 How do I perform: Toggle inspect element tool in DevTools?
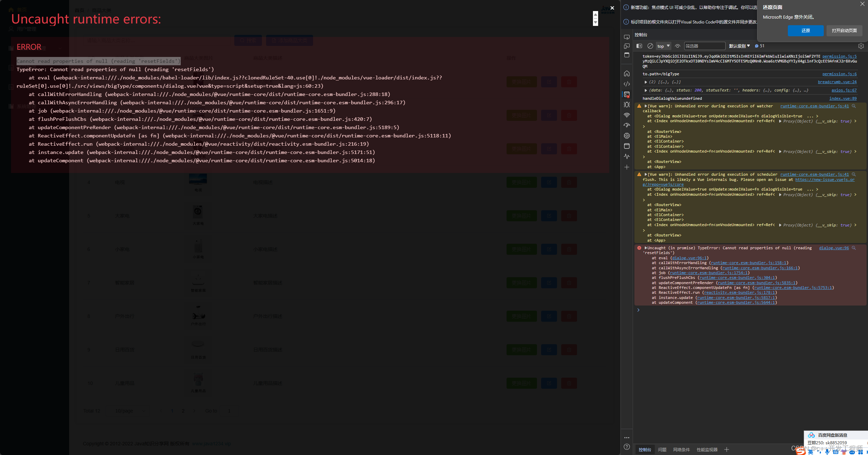pos(627,37)
